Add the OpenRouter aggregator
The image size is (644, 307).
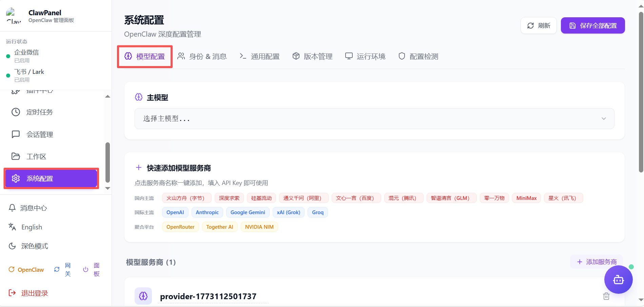(x=180, y=227)
